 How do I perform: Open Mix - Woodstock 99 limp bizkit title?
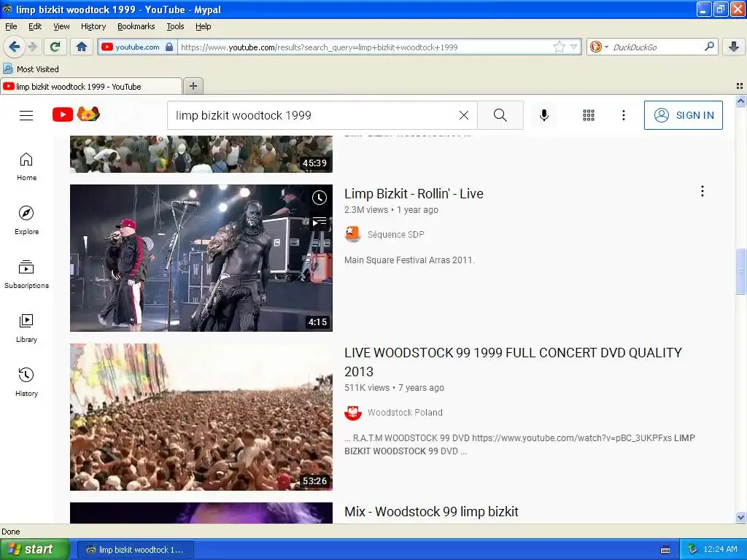point(431,511)
